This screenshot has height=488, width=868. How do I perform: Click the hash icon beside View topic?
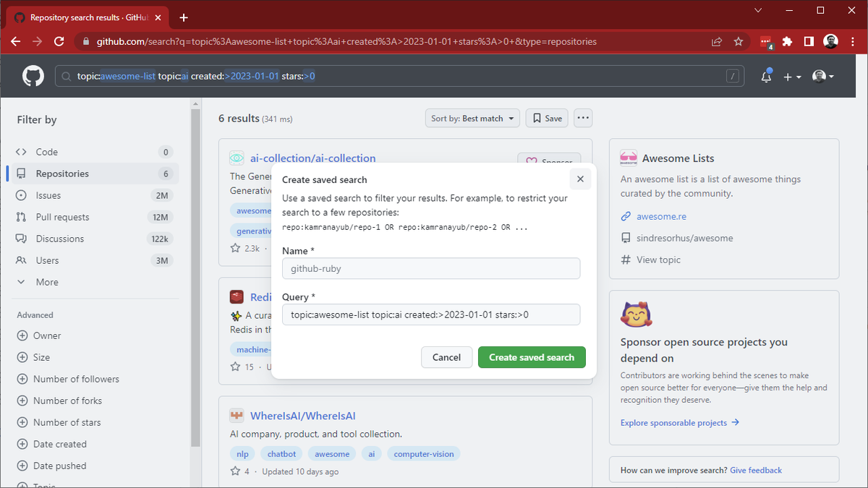626,260
